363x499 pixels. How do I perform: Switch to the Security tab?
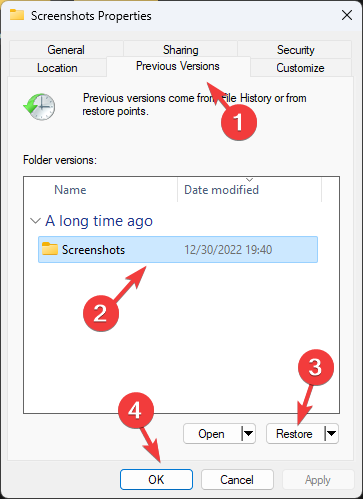click(295, 50)
